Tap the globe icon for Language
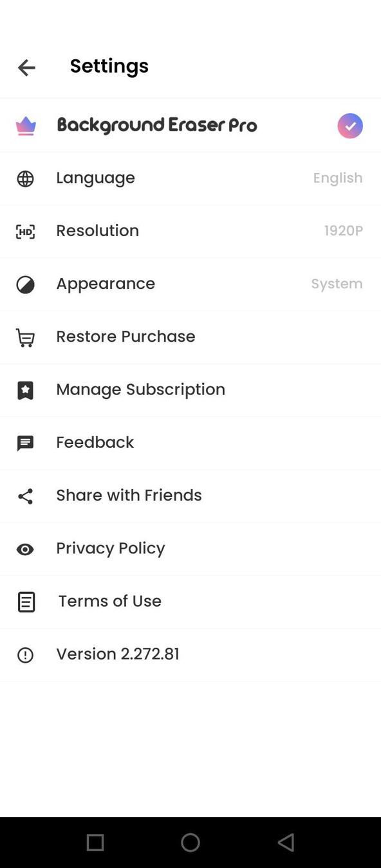 pyautogui.click(x=25, y=179)
